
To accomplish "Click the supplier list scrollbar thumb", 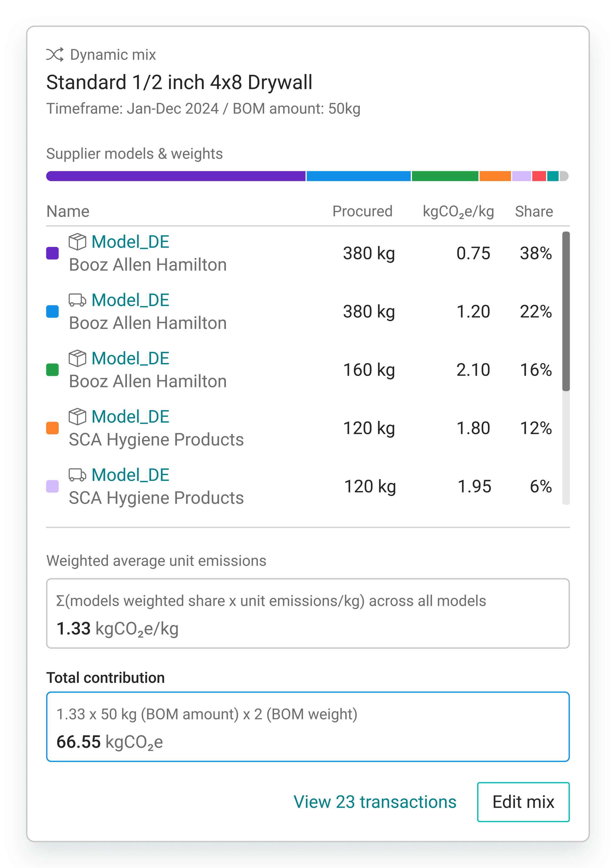I will coord(566,311).
